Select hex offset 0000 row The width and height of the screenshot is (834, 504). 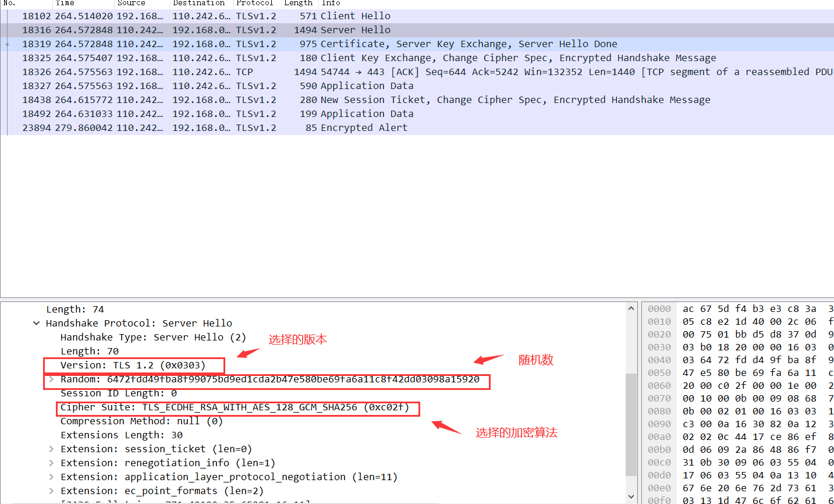[x=738, y=309]
